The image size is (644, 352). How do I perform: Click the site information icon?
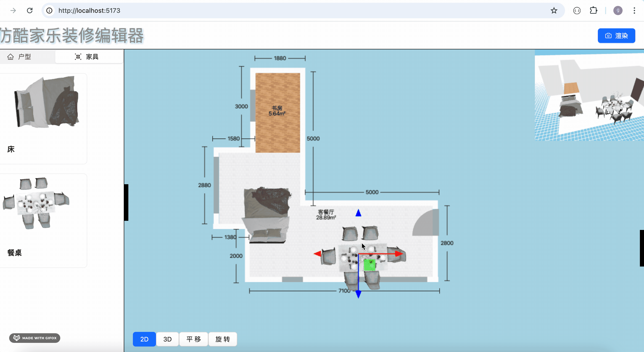tap(50, 11)
